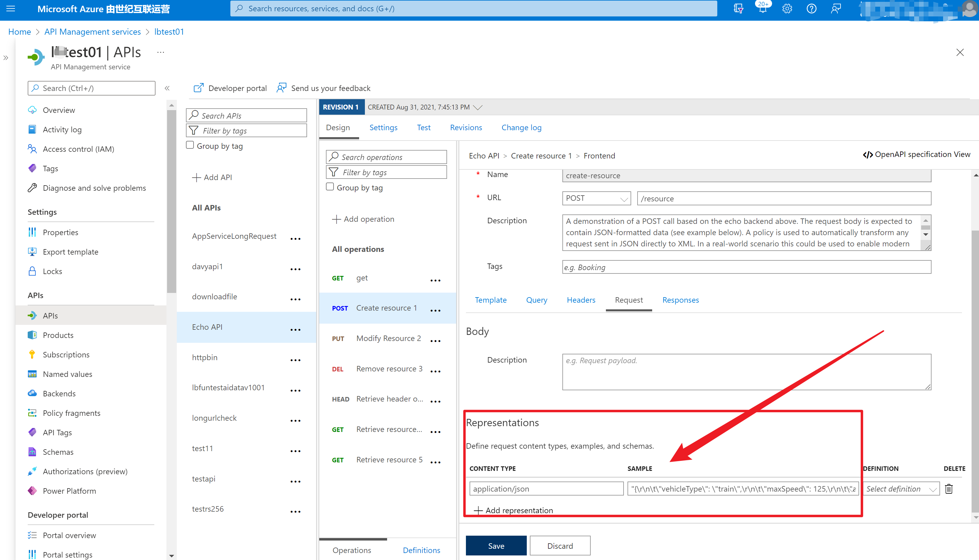The width and height of the screenshot is (979, 560).
Task: Check Group by tag for operations
Action: (330, 187)
